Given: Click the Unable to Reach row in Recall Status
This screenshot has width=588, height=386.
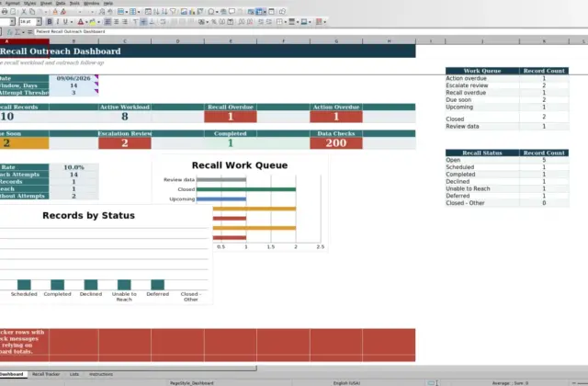Looking at the screenshot, I should pyautogui.click(x=507, y=188).
